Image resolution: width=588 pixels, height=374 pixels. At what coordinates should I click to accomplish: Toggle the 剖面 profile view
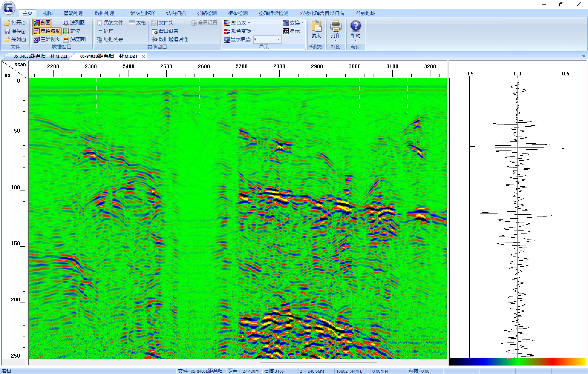42,23
